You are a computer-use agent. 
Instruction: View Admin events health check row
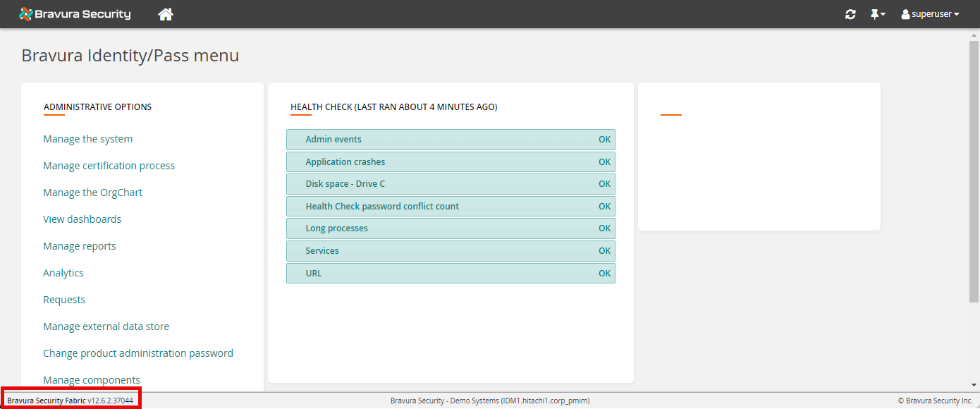451,140
